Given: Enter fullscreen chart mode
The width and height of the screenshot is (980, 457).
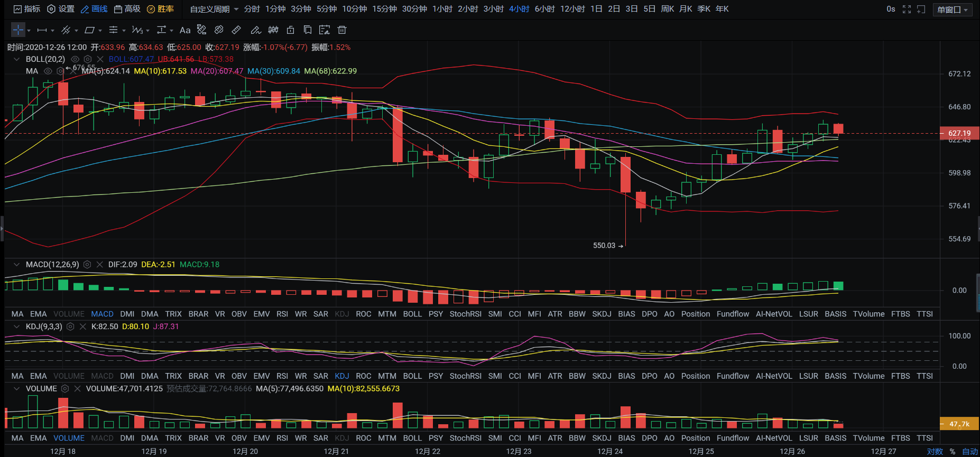Looking at the screenshot, I should coord(907,9).
